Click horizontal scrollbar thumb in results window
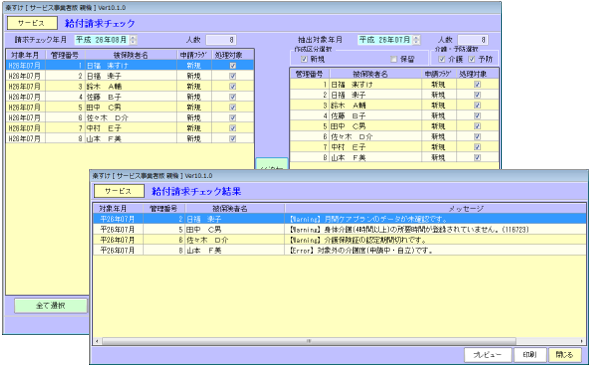This screenshot has height=367, width=591. [309, 341]
